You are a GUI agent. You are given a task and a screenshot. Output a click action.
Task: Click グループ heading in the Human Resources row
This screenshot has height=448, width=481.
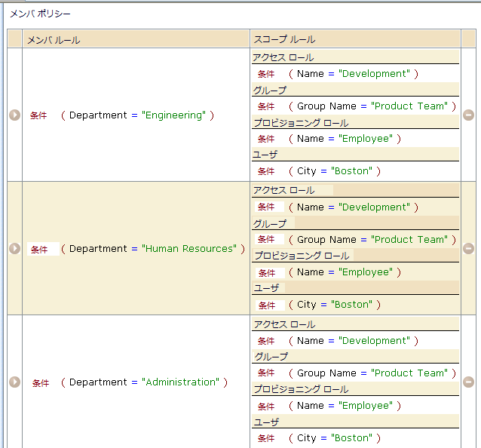[x=270, y=224]
